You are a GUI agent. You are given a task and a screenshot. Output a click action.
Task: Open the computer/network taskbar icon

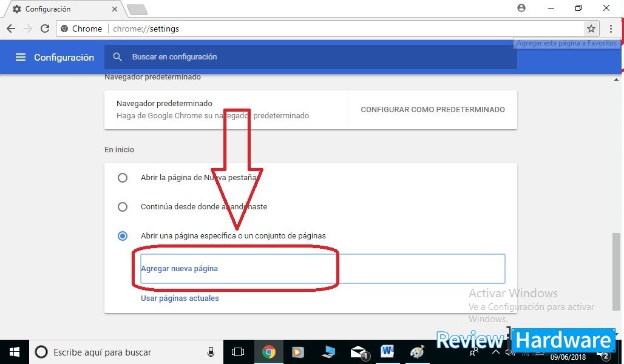(328, 352)
